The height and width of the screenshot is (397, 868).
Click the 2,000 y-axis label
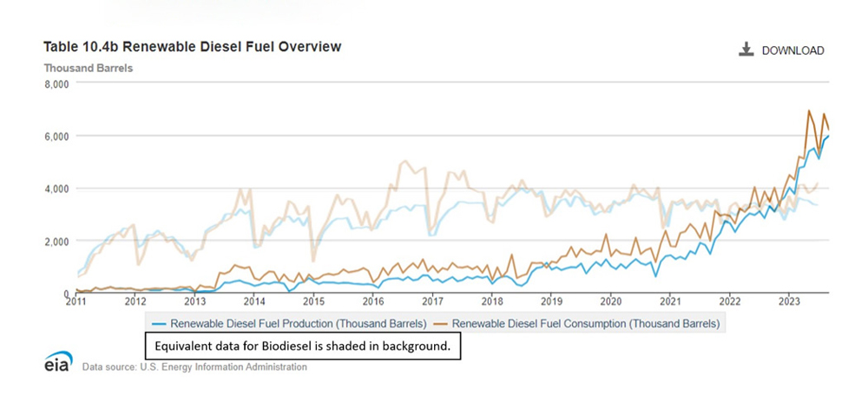click(56, 242)
